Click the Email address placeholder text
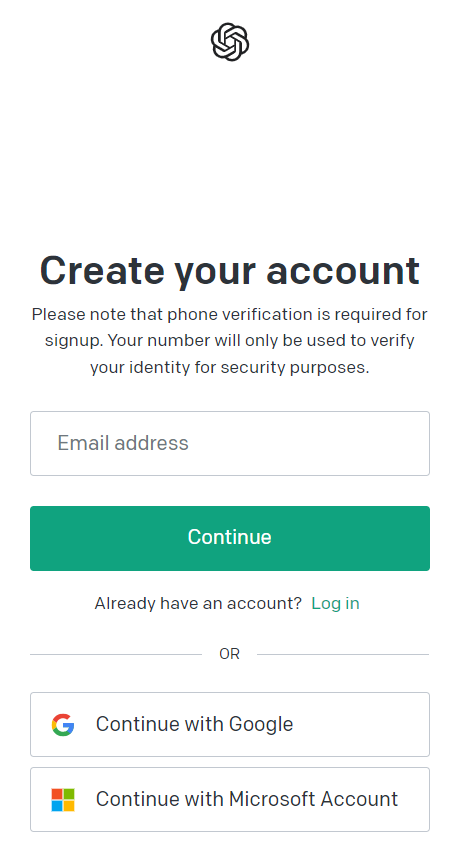Viewport: 459px width, 854px height. click(x=123, y=443)
